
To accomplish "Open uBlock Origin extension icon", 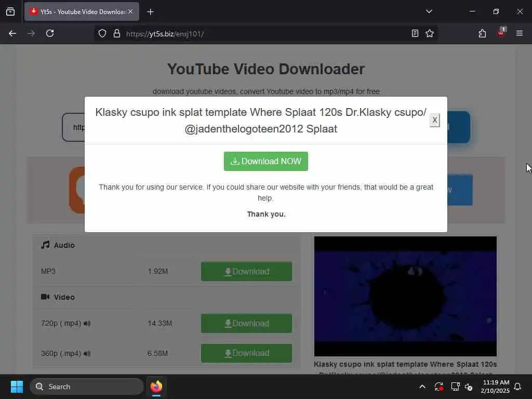I will [501, 33].
